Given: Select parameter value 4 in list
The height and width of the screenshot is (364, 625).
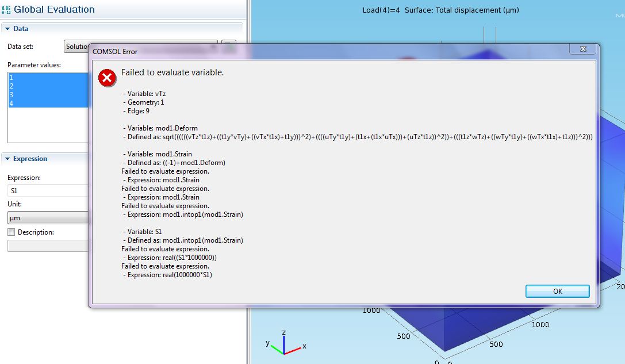Looking at the screenshot, I should click(46, 104).
